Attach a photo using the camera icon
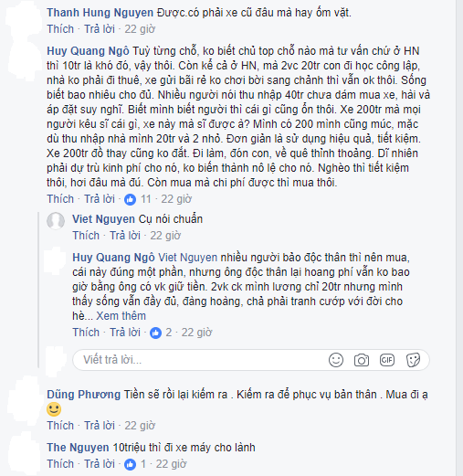The height and width of the screenshot is (476, 463). (362, 360)
